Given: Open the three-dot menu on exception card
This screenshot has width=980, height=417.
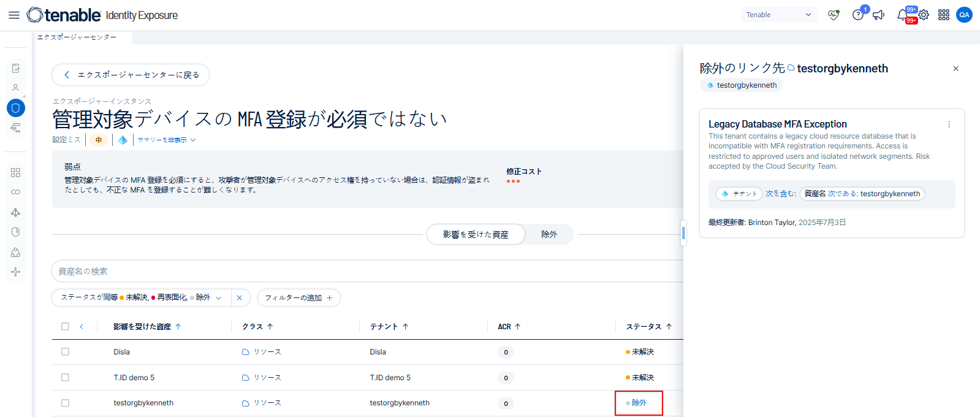Looking at the screenshot, I should (949, 124).
